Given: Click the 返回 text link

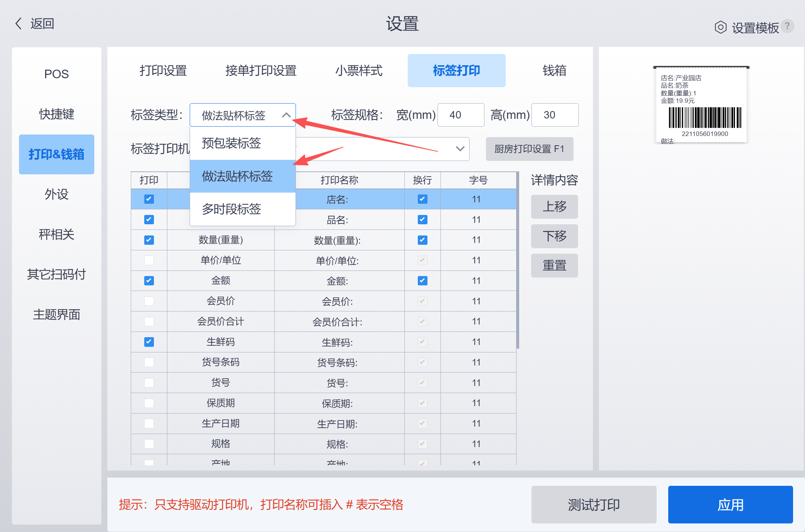Looking at the screenshot, I should (x=42, y=23).
